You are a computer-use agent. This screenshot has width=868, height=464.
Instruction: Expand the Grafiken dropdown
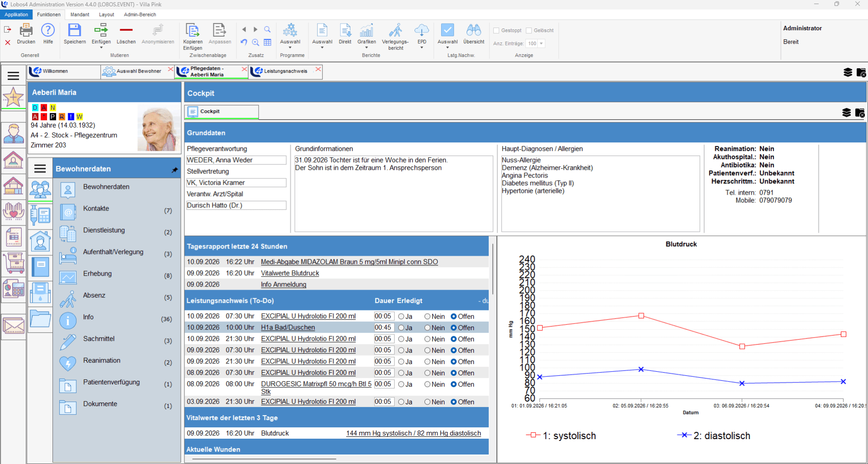point(367,47)
